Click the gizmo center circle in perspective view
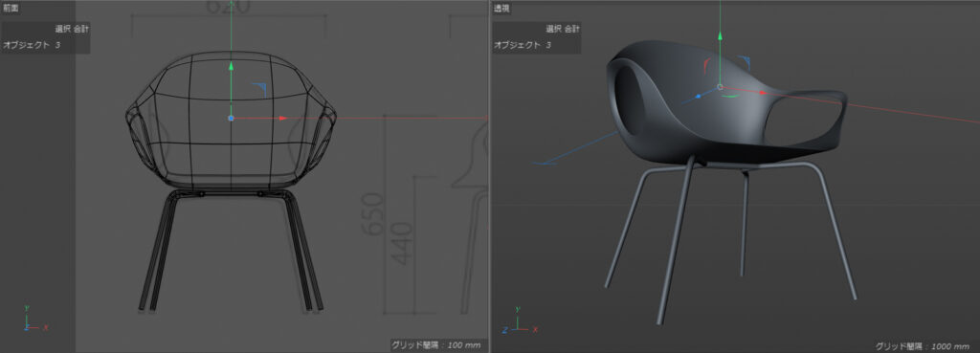Screen dimensions: 980x353 click(720, 87)
